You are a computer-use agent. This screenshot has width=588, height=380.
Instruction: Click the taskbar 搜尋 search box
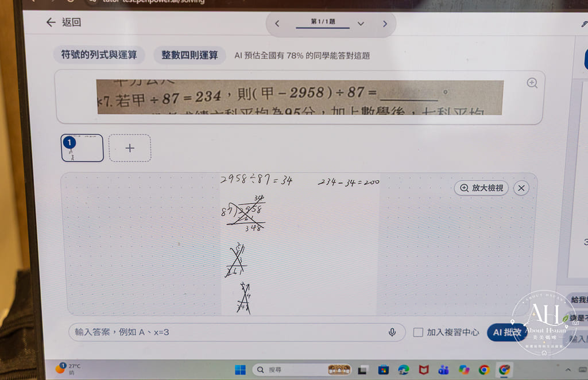(x=302, y=370)
